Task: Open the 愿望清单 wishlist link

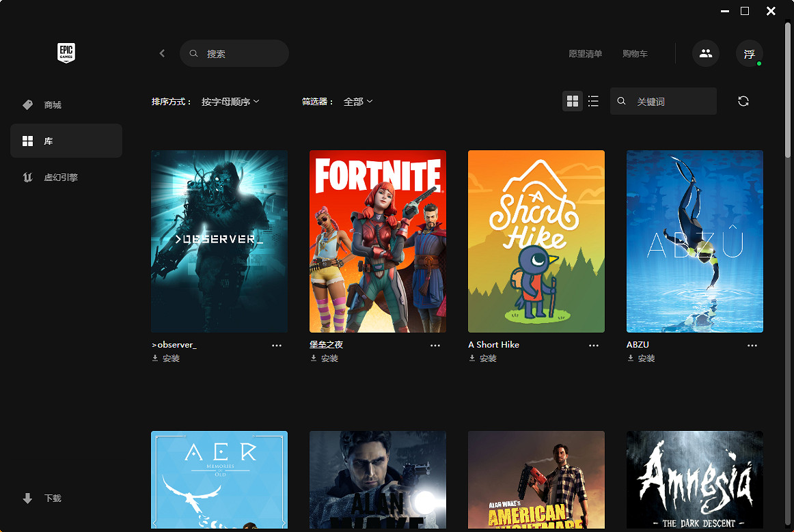Action: [x=585, y=54]
